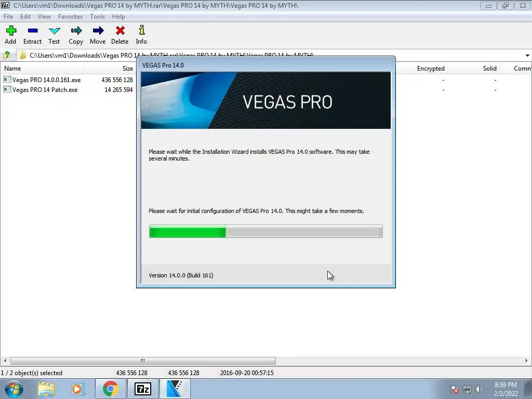
Task: Click the 7z icon in title bar
Action: click(5, 5)
